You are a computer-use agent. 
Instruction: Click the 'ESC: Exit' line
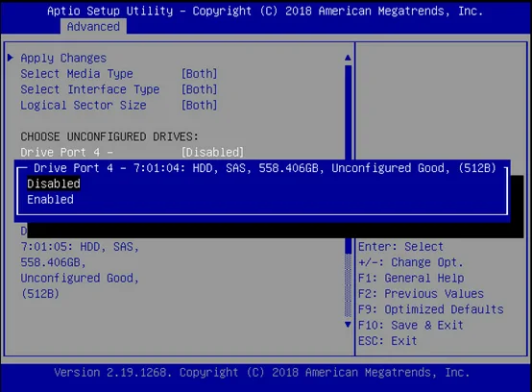(x=387, y=340)
